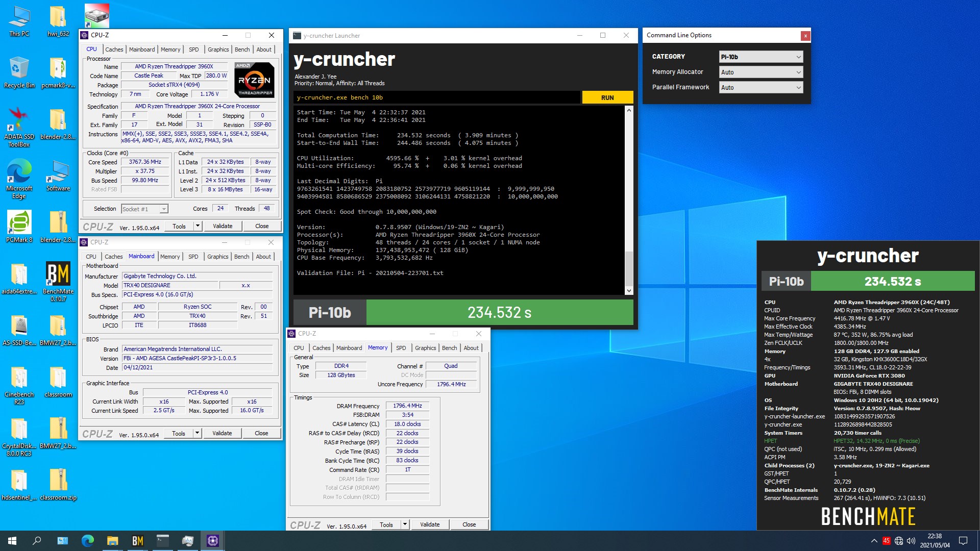
Task: Click volume speaker tray icon
Action: (x=911, y=541)
